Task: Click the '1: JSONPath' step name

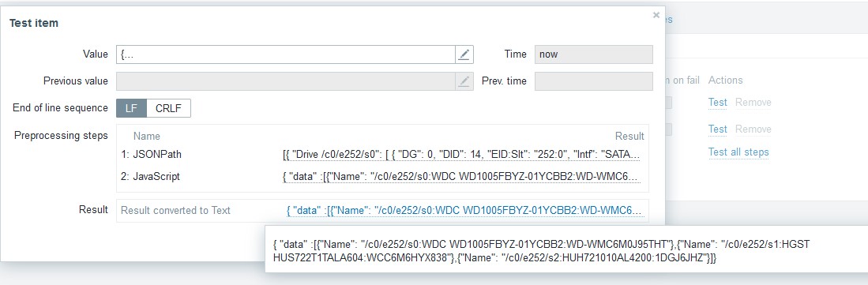Action: coord(151,155)
